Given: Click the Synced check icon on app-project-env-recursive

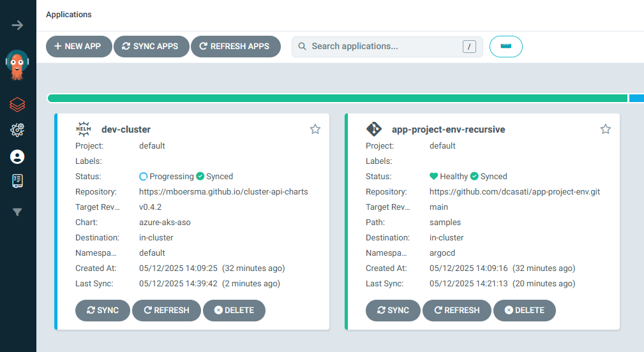Looking at the screenshot, I should [474, 177].
